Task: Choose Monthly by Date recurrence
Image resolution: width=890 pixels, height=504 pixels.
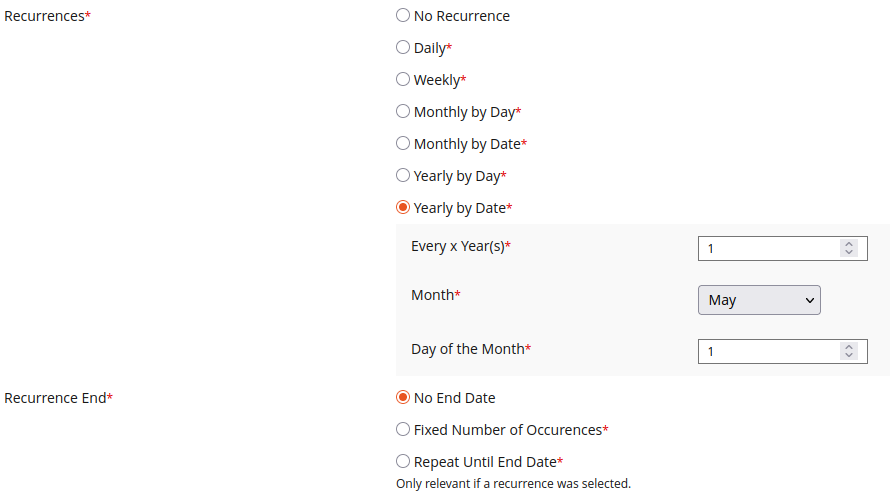Action: (x=403, y=143)
